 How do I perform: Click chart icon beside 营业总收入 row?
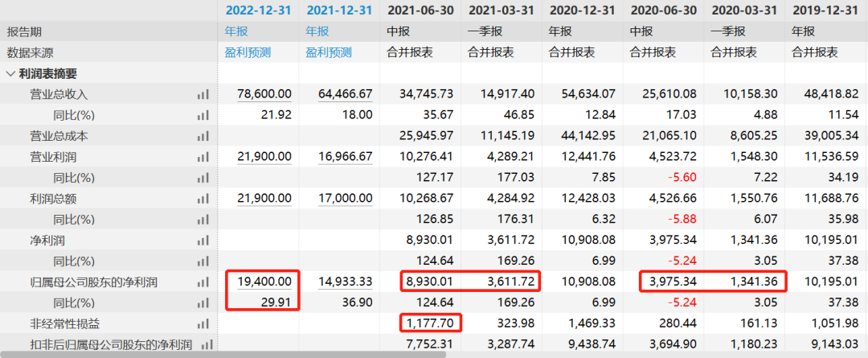tap(203, 94)
